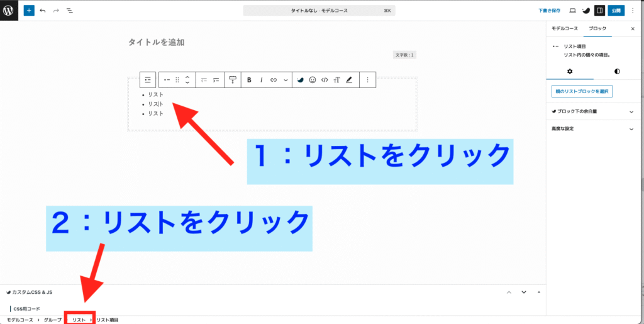Open the document overview list view
Viewport: 644px width, 324px height.
coord(69,11)
